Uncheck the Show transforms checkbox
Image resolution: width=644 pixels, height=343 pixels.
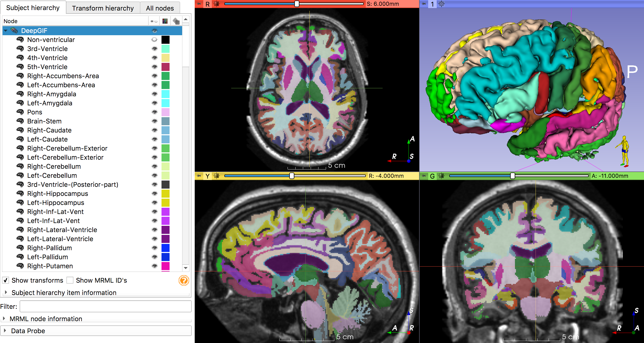6,280
